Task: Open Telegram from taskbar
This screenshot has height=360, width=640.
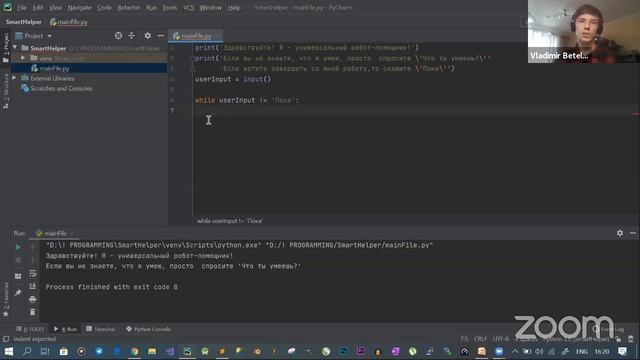Action: point(99,351)
